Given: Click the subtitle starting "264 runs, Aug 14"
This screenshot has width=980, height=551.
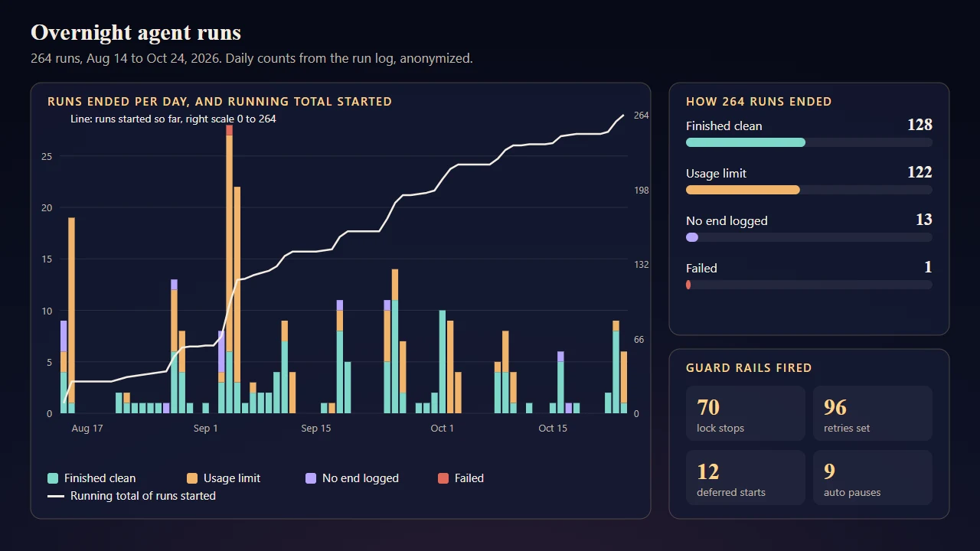Looking at the screenshot, I should 252,58.
